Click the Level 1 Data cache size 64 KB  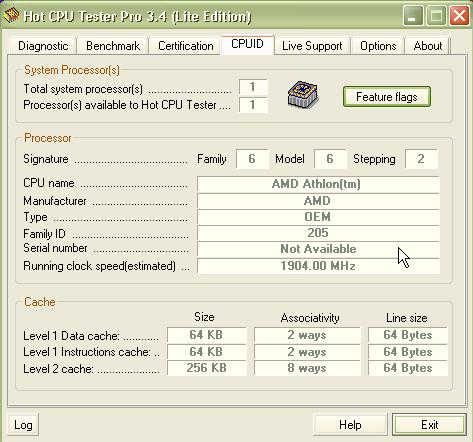[x=207, y=335]
